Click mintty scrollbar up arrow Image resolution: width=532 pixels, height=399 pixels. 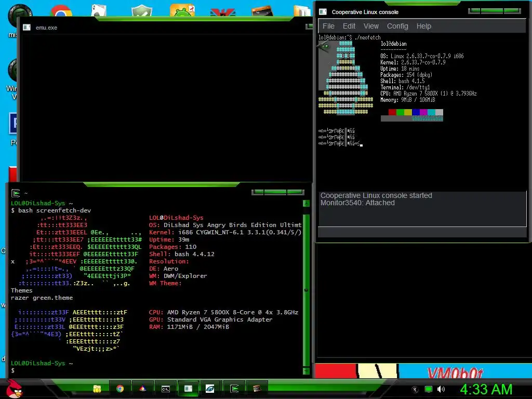[x=306, y=203]
